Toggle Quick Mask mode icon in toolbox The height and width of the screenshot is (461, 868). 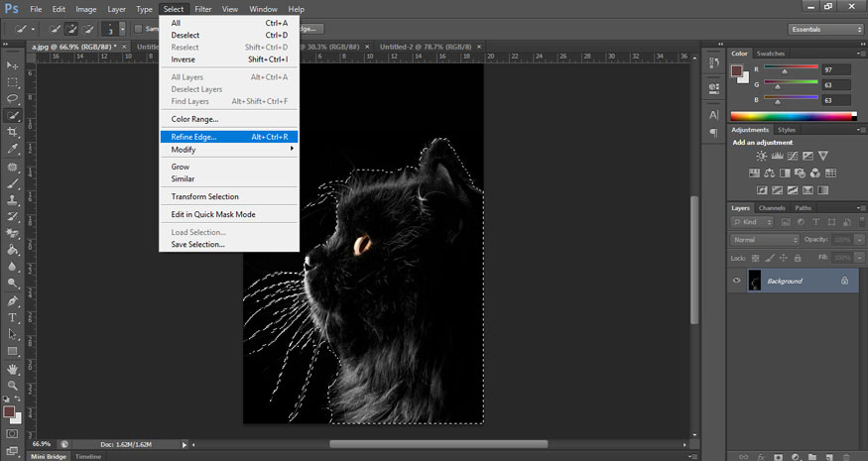coord(12,434)
